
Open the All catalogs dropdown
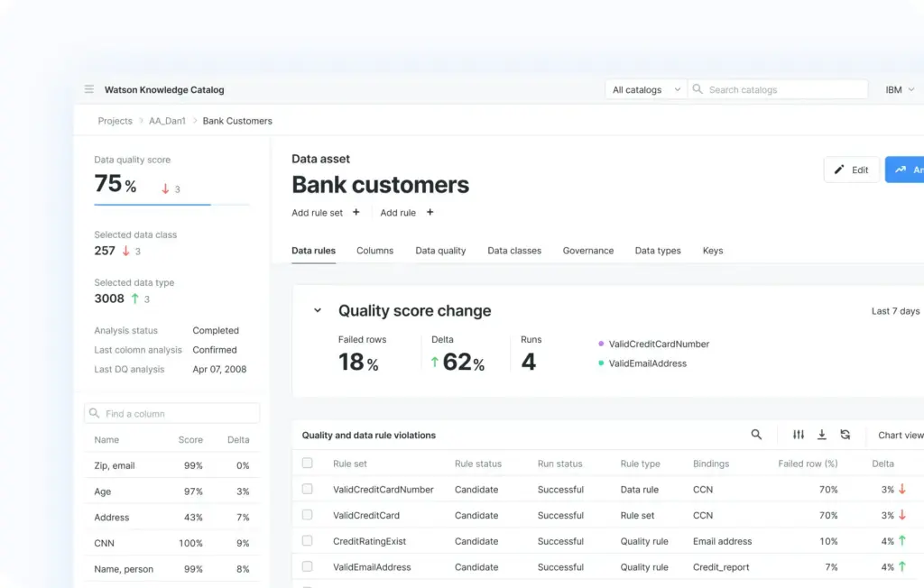[646, 90]
